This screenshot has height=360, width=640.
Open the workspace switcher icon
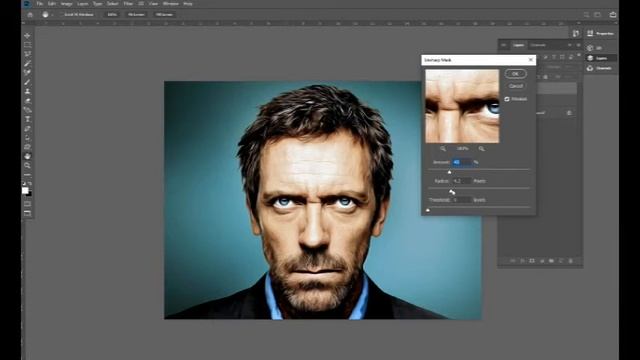[598, 15]
